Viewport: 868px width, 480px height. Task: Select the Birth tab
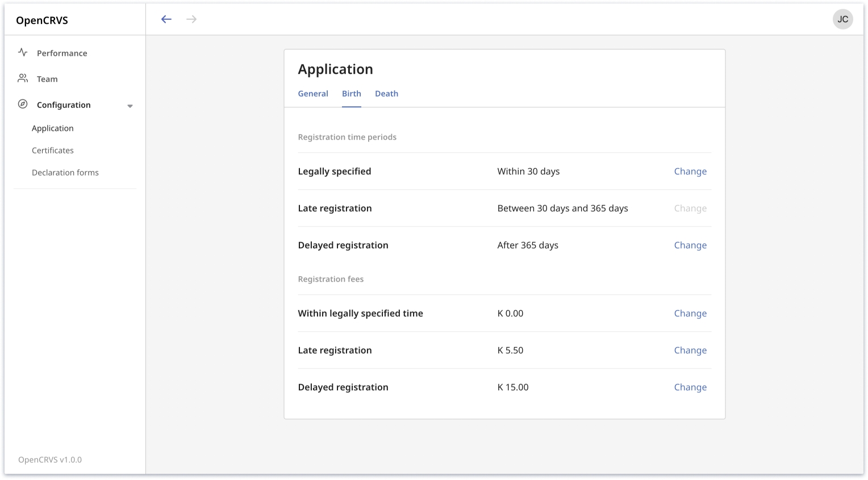tap(351, 94)
